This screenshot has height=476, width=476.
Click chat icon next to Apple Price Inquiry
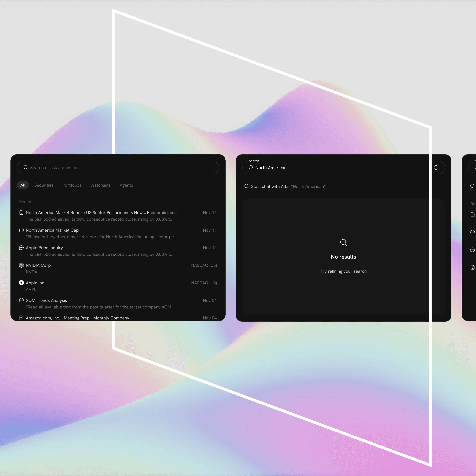click(21, 247)
